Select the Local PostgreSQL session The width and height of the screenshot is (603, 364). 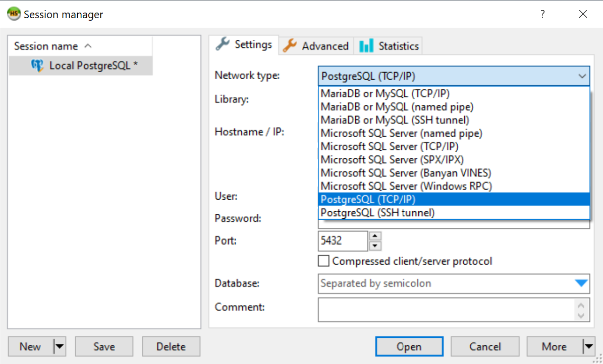[x=81, y=66]
